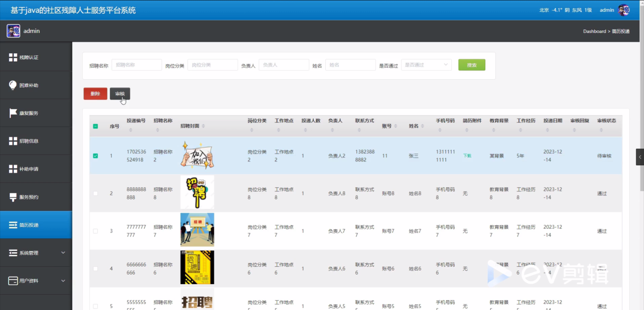Click the 用户资料 card icon
The height and width of the screenshot is (310, 644).
pyautogui.click(x=13, y=281)
